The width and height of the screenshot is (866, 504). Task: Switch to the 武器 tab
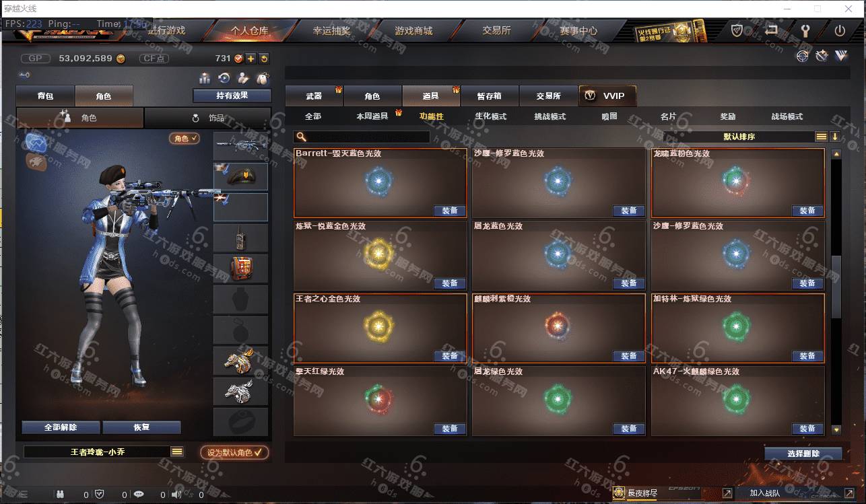tap(314, 96)
